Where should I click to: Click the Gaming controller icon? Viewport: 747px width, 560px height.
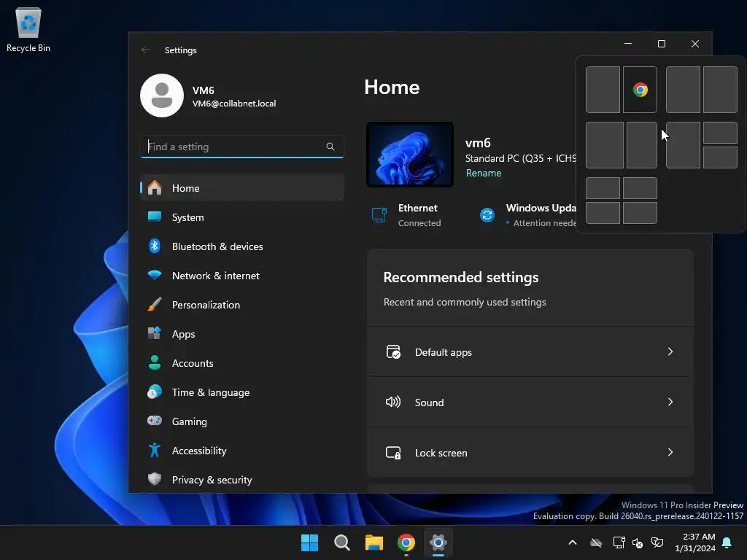point(155,421)
